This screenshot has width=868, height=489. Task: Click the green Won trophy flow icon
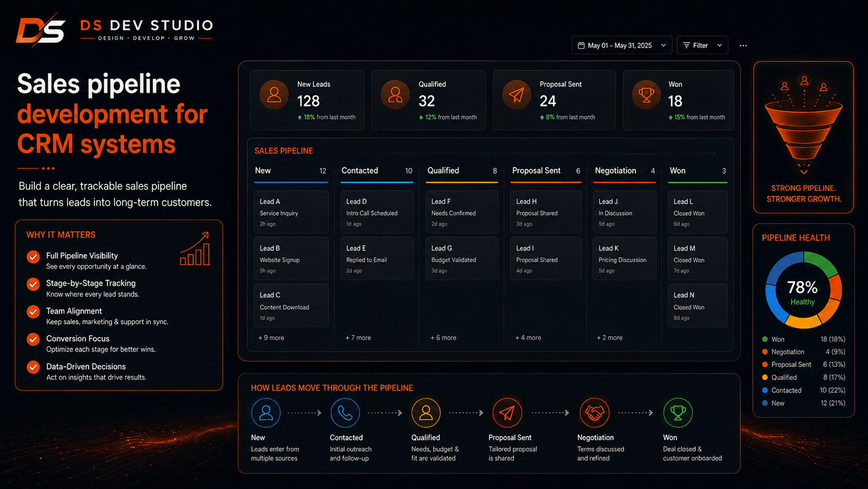[x=677, y=413]
